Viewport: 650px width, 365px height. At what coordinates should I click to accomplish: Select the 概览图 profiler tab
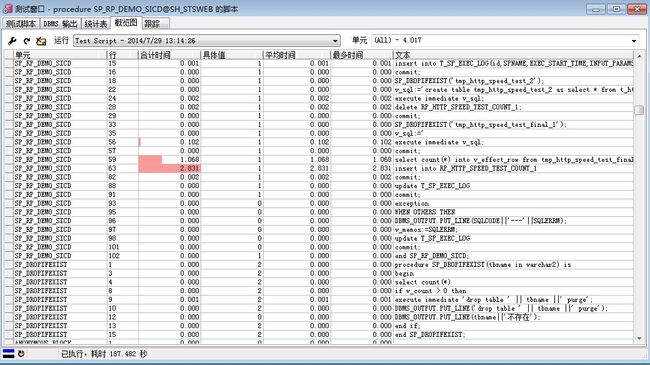click(x=126, y=23)
